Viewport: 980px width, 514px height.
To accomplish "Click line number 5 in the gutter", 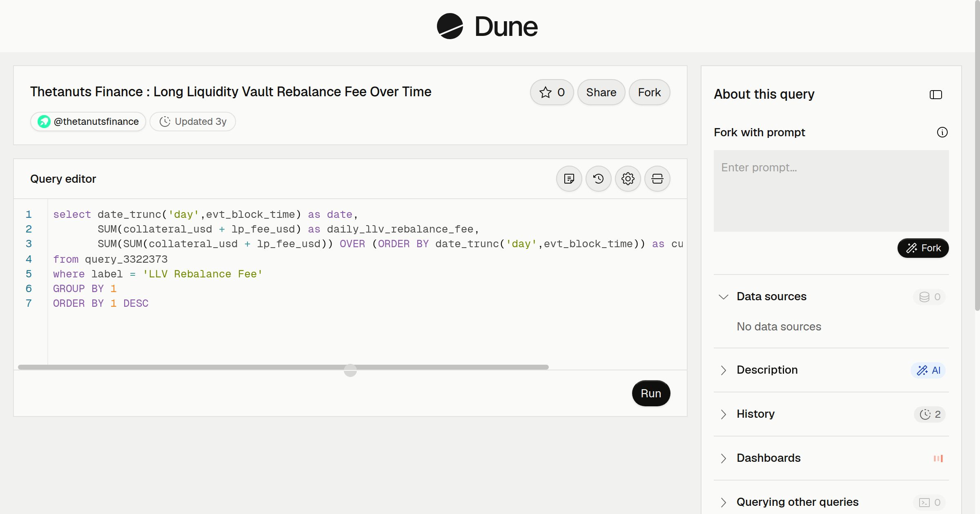I will (x=29, y=274).
